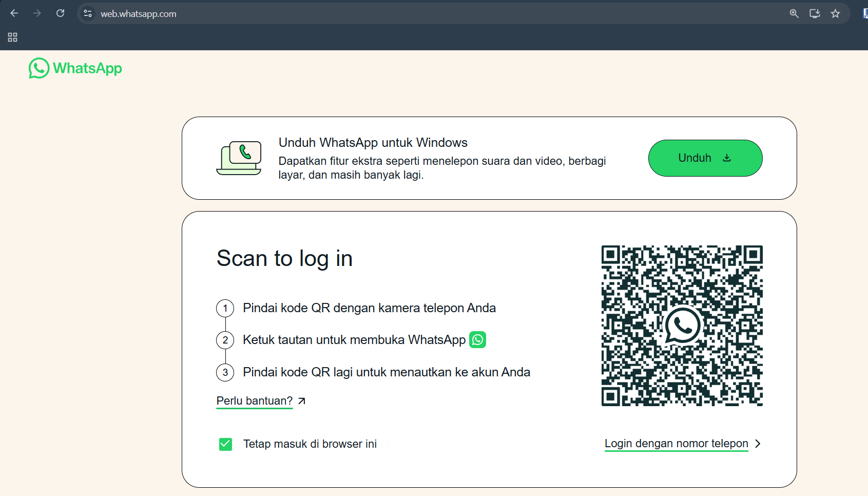Click the QR code image
This screenshot has height=496, width=868.
point(682,326)
